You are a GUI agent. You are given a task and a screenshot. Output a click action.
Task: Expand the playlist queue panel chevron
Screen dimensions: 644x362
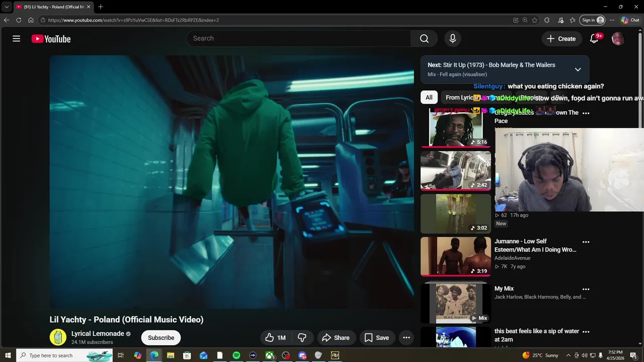(578, 69)
